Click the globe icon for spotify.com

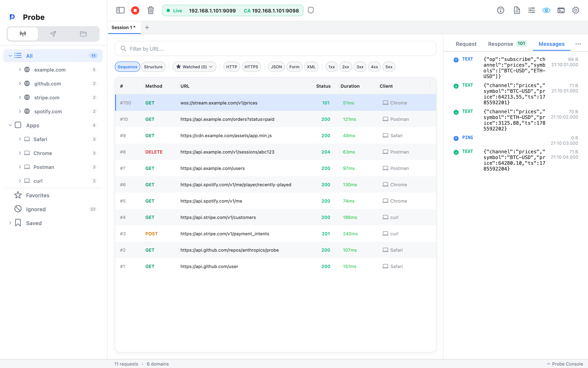pyautogui.click(x=27, y=111)
